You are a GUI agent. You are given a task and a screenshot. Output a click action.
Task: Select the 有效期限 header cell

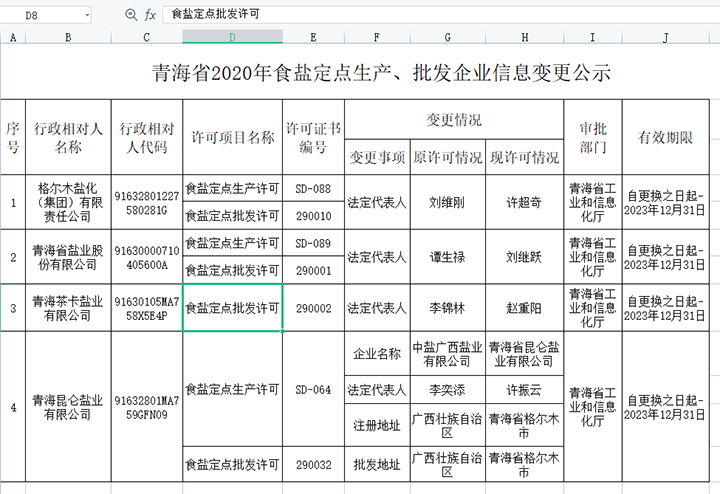tap(659, 137)
